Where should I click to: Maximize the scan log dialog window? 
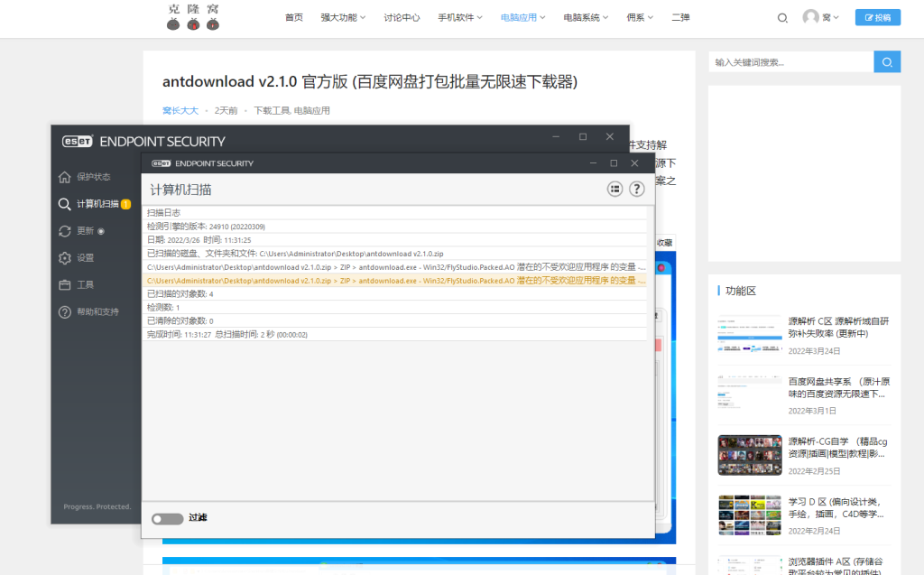click(614, 163)
